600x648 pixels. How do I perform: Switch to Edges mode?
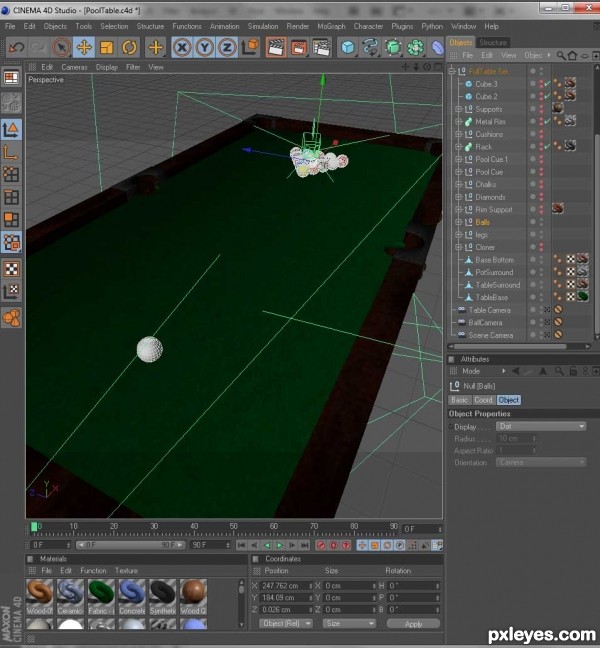(11, 197)
